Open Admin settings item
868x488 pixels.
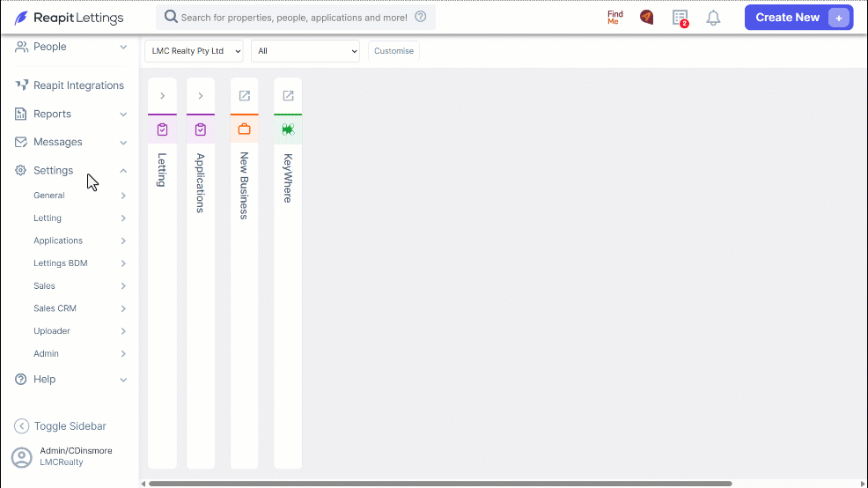(46, 353)
